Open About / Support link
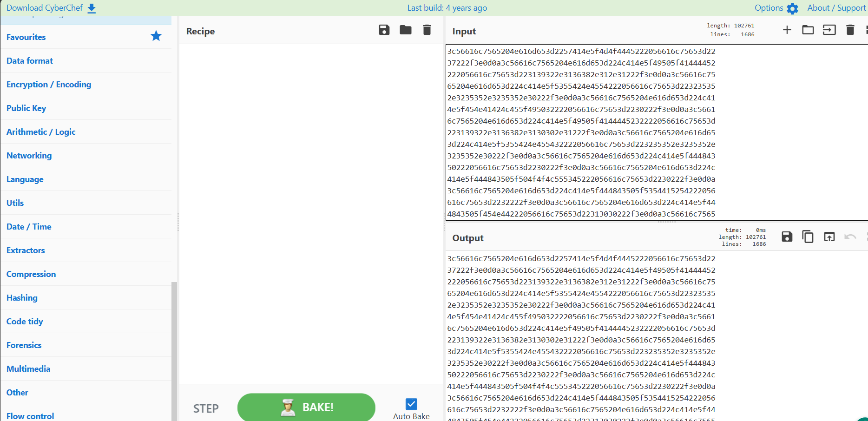This screenshot has width=868, height=421. [x=836, y=8]
